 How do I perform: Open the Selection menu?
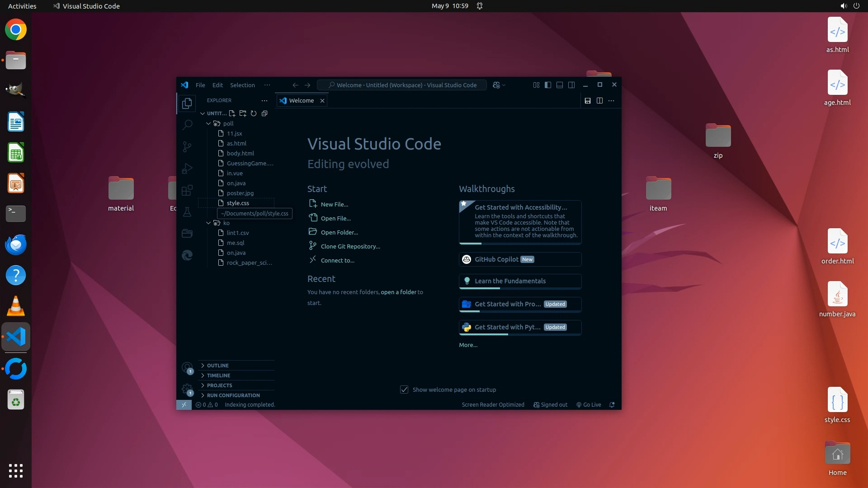coord(242,85)
